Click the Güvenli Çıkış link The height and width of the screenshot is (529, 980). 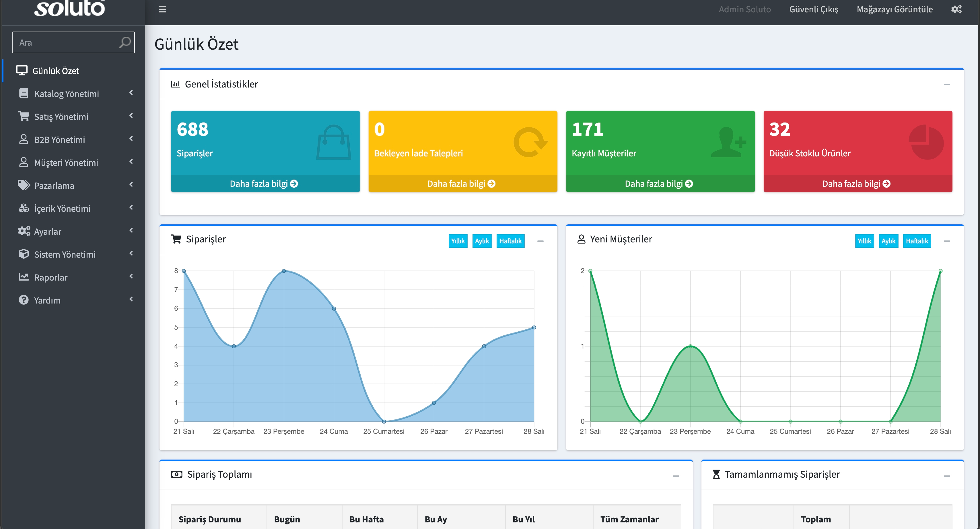813,9
